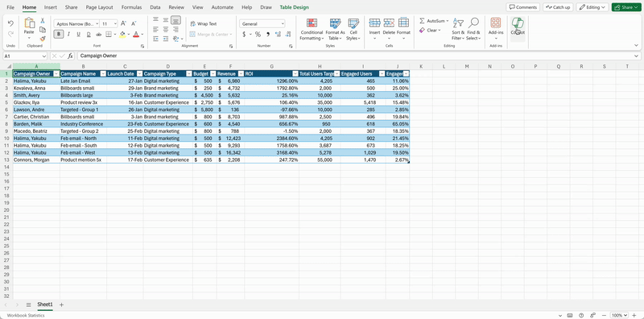Screen dimensions: 644x319
Task: Open Format As Table gallery
Action: click(335, 29)
